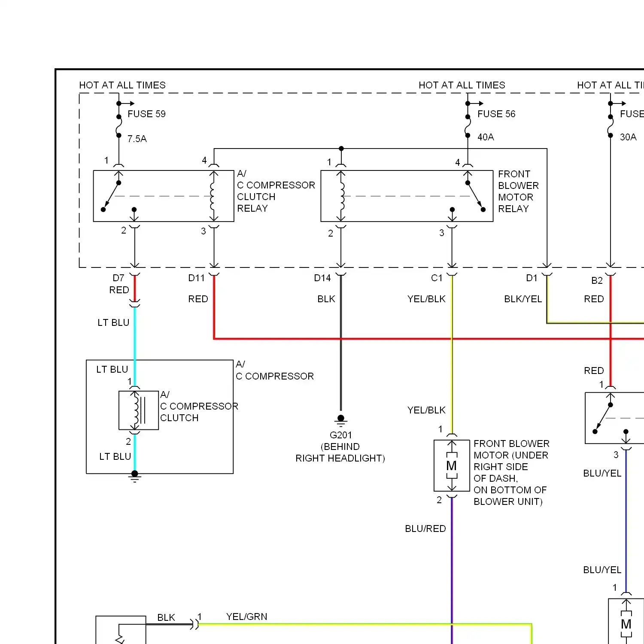
Task: Click connector label D7
Action: click(x=118, y=278)
